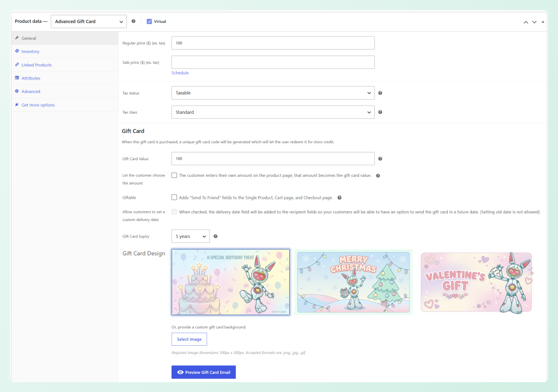Open the Advanced Gift Card product type dropdown
This screenshot has width=558, height=392.
click(89, 21)
